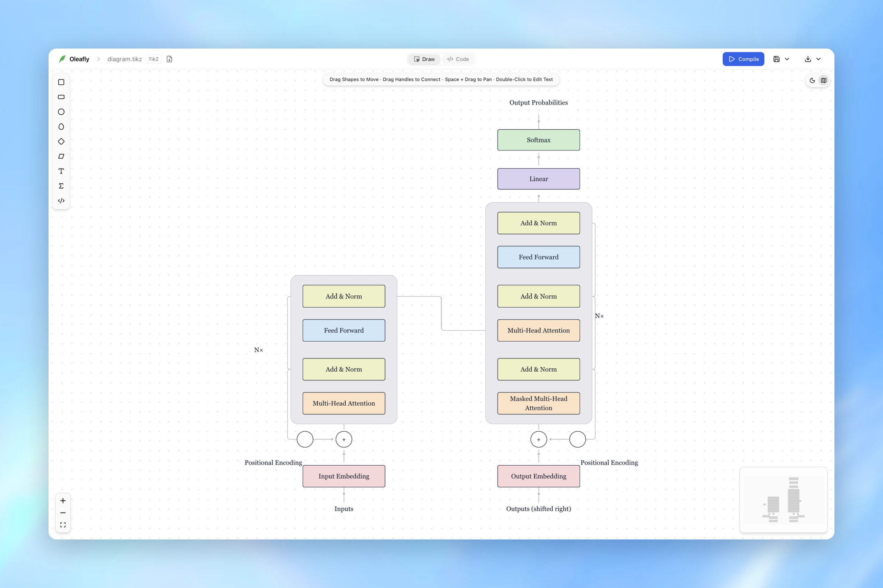Click the save icon
Screen dimensions: 883x588
pyautogui.click(x=777, y=59)
